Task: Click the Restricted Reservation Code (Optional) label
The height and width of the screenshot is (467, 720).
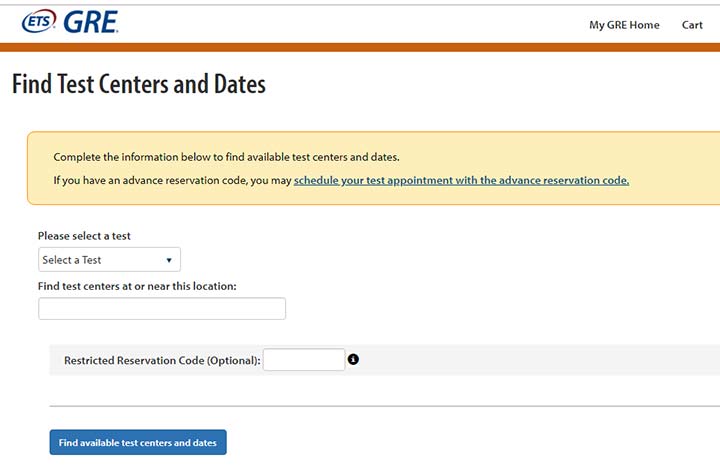Action: coord(162,360)
